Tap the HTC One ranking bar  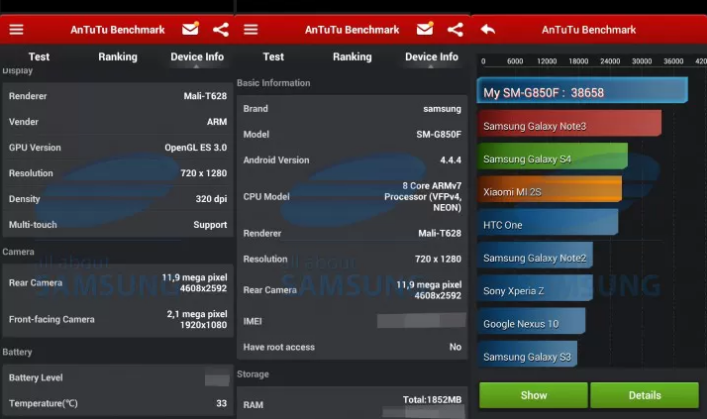coord(547,224)
